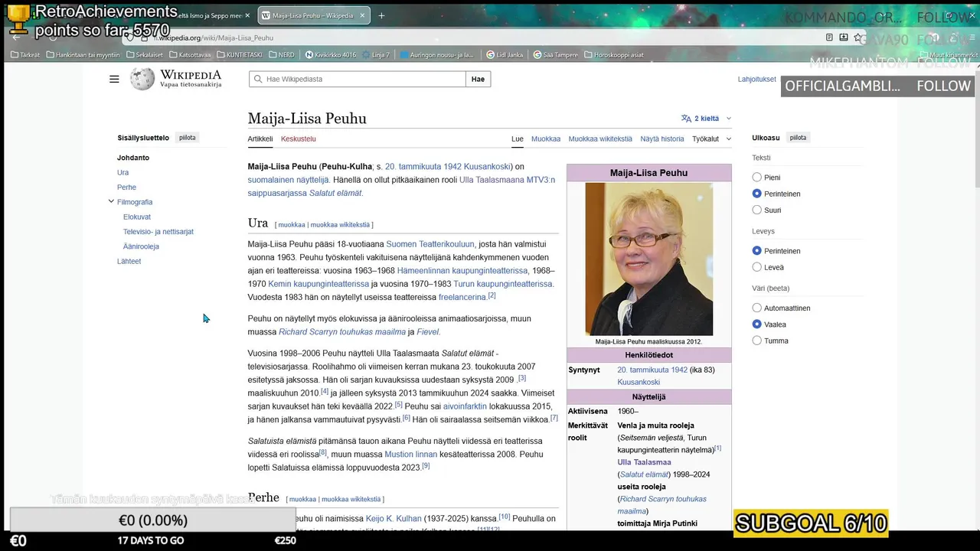Jump to Ura in the contents list
Viewport: 980px width, 551px height.
(x=122, y=172)
